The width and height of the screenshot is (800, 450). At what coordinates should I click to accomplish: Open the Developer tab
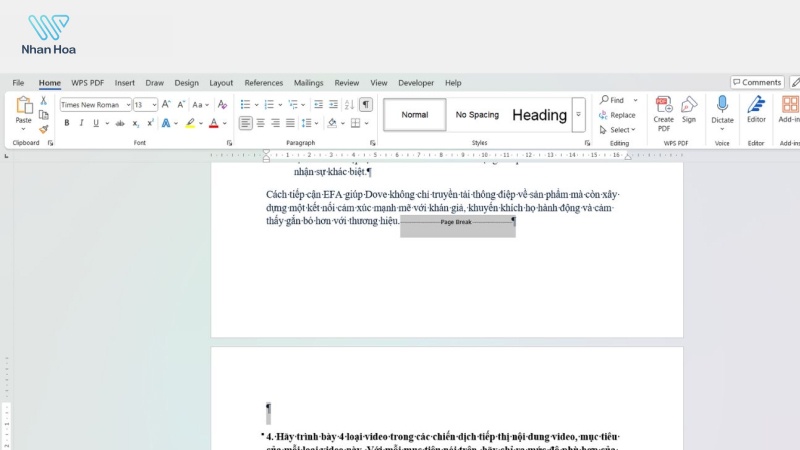416,83
